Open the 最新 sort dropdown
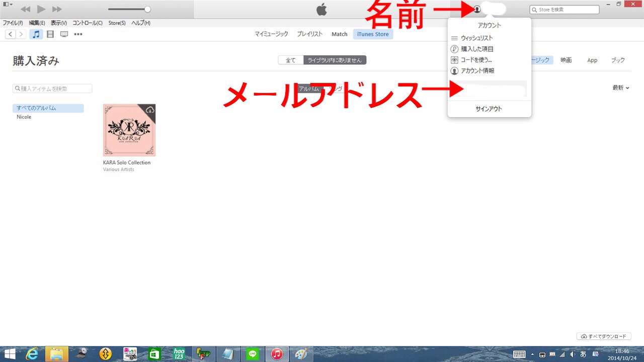The width and height of the screenshot is (644, 362). (x=621, y=87)
